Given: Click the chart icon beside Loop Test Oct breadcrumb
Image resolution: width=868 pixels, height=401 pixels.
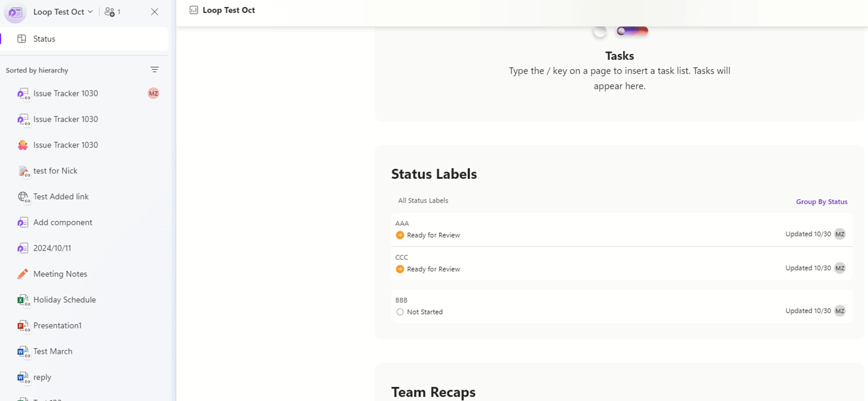Looking at the screenshot, I should tap(193, 10).
